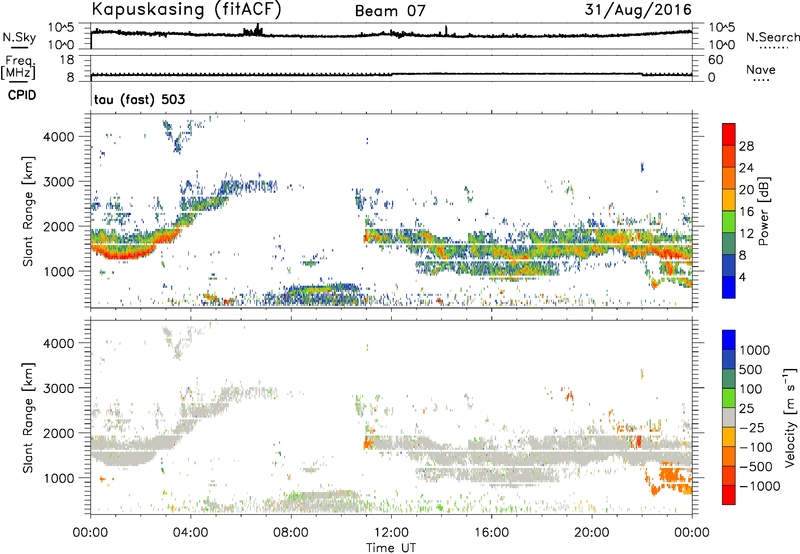This screenshot has height=554, width=800.
Task: Click the 'Power [dB]' color bar label
Action: point(764,211)
